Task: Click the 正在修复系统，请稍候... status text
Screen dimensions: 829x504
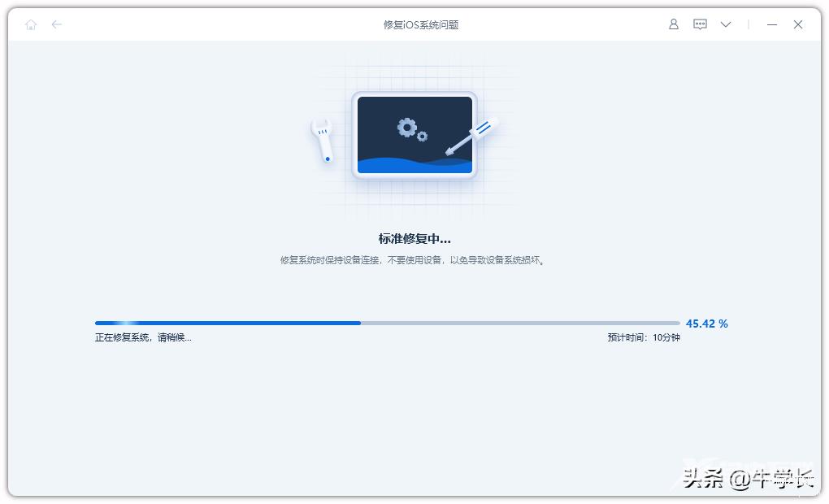Action: coord(143,337)
